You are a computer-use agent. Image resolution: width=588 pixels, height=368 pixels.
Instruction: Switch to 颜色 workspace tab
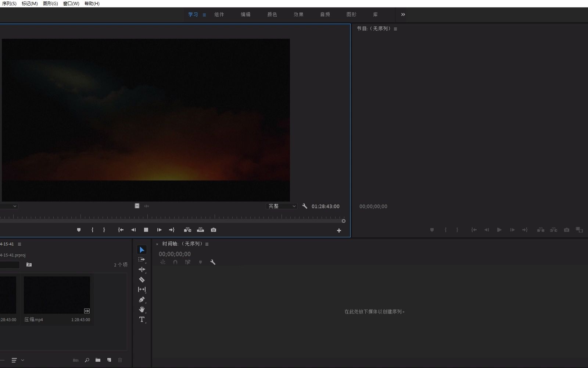click(x=272, y=15)
